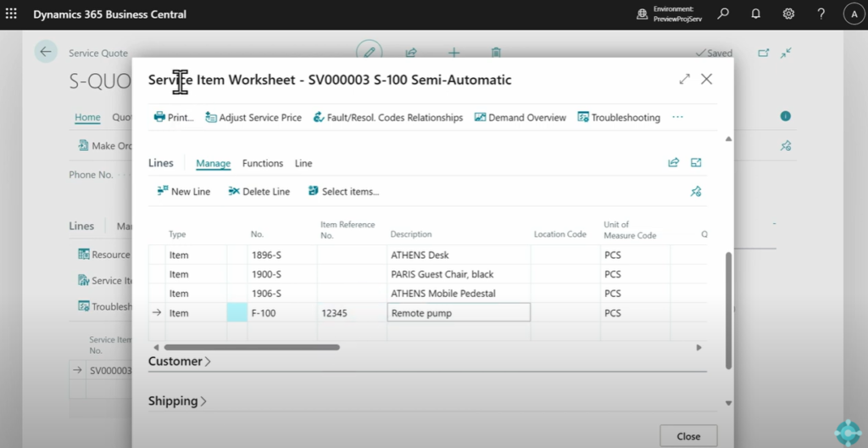The width and height of the screenshot is (868, 448).
Task: Click the ATHENS Mobile Pedestal cell
Action: (x=459, y=294)
